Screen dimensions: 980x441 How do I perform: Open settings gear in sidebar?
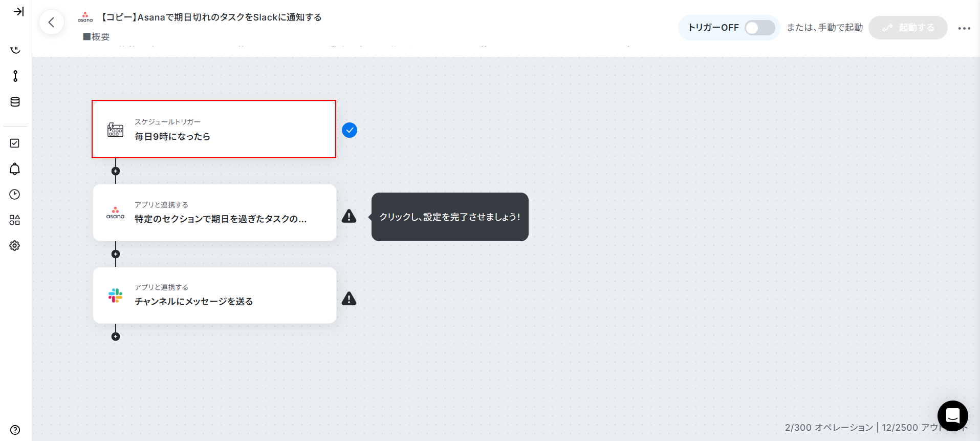[15, 245]
